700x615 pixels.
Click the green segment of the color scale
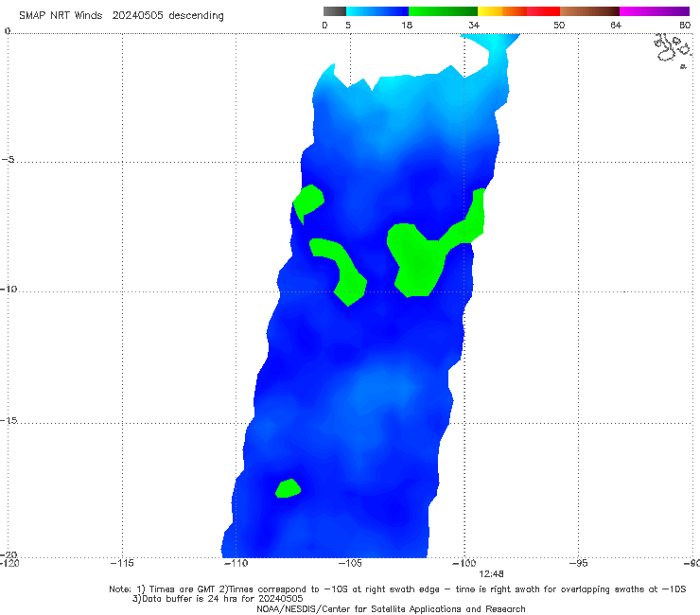point(443,11)
